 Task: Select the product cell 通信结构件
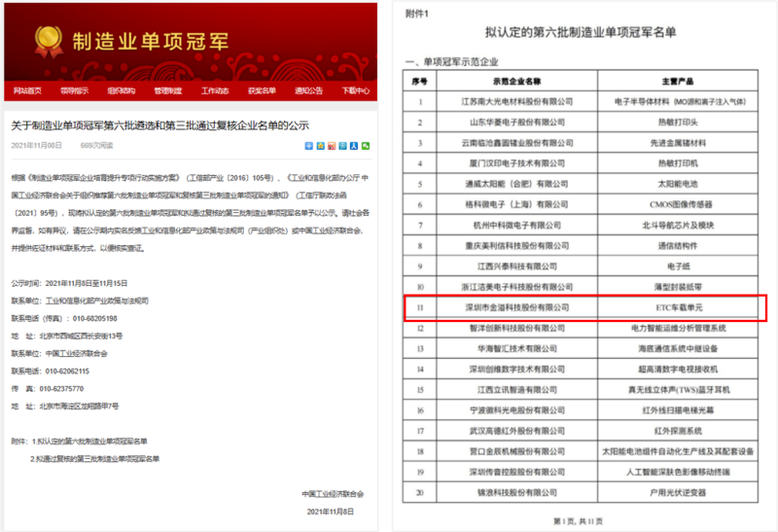pyautogui.click(x=678, y=246)
